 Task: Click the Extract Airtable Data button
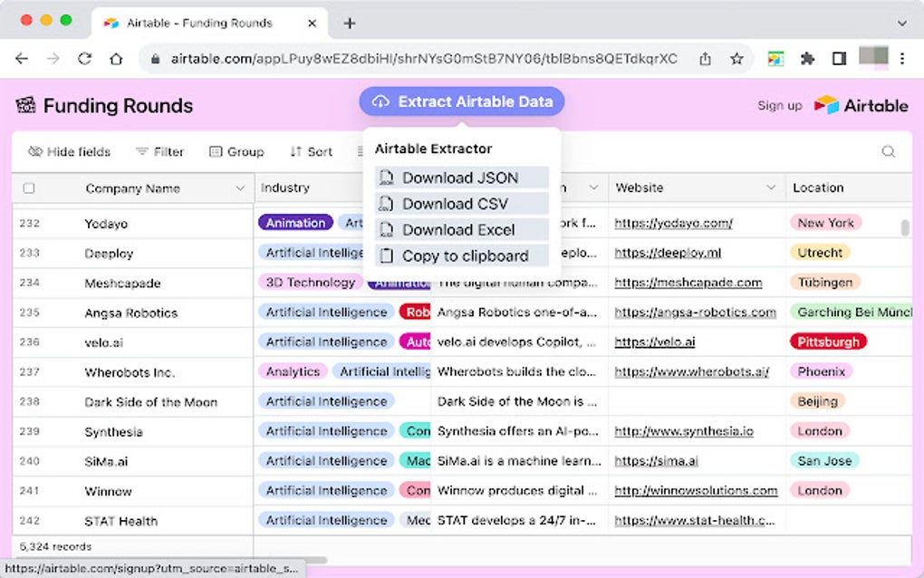coord(462,101)
